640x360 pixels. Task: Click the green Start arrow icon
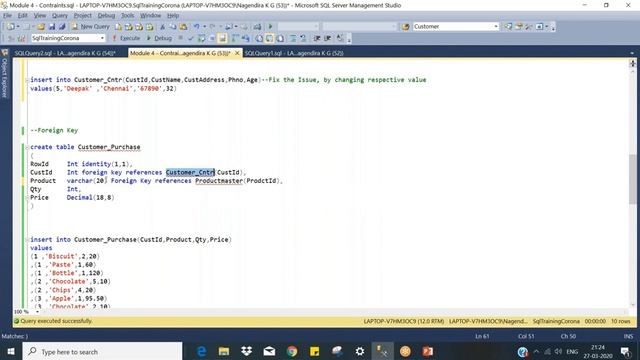click(x=270, y=27)
